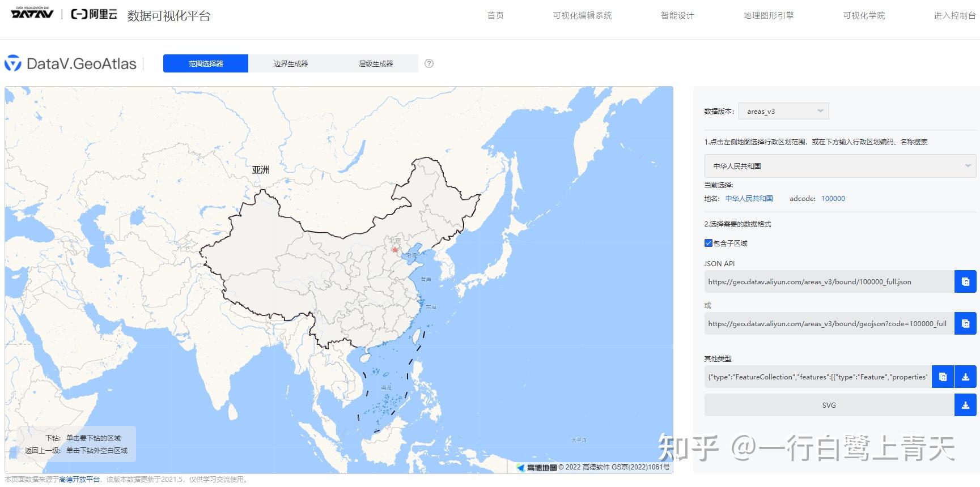Click the 数据可视化平台 title text
The width and height of the screenshot is (980, 487).
click(169, 15)
